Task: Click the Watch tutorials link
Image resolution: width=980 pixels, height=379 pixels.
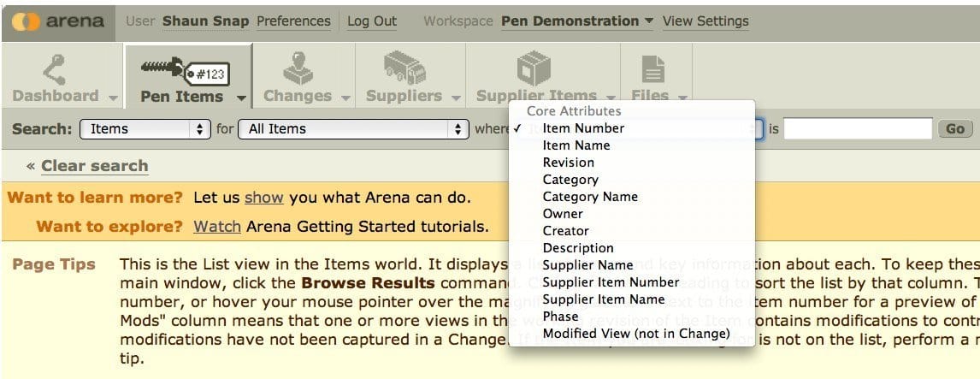Action: (x=217, y=226)
